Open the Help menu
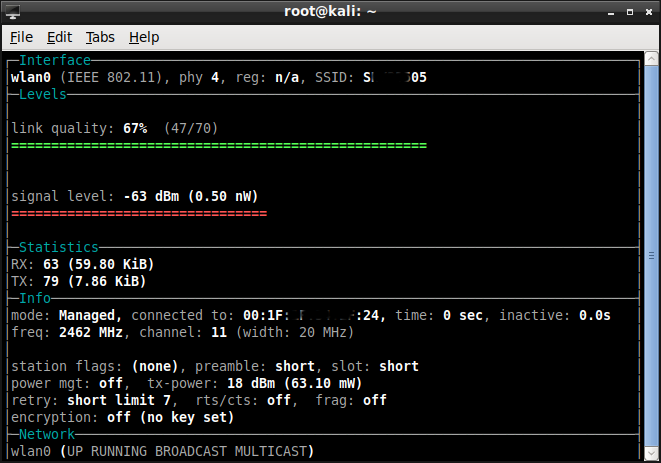This screenshot has height=463, width=661. click(x=144, y=38)
